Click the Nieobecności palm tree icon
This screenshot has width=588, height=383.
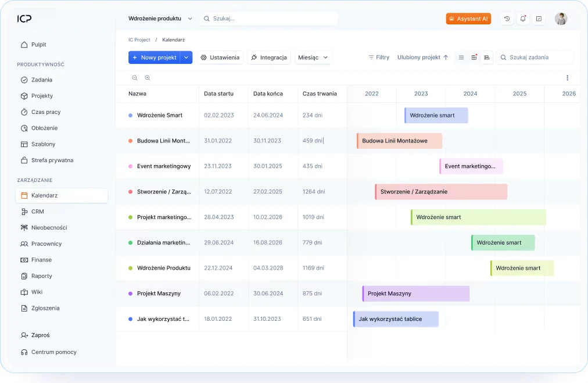point(24,228)
